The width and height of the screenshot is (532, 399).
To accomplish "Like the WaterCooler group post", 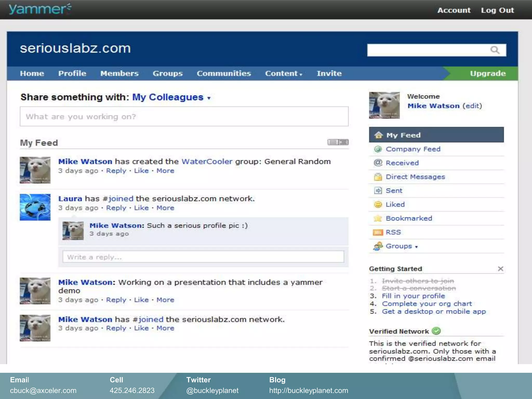I will 141,171.
